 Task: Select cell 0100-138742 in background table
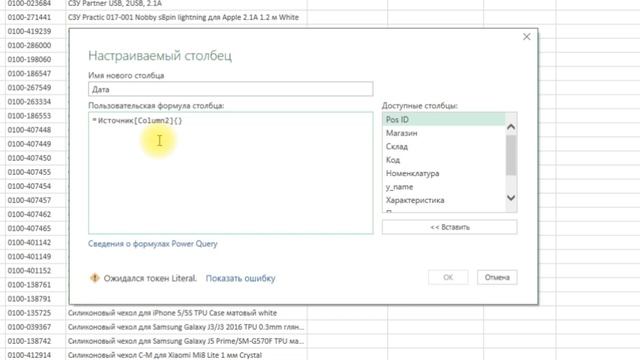pyautogui.click(x=35, y=341)
